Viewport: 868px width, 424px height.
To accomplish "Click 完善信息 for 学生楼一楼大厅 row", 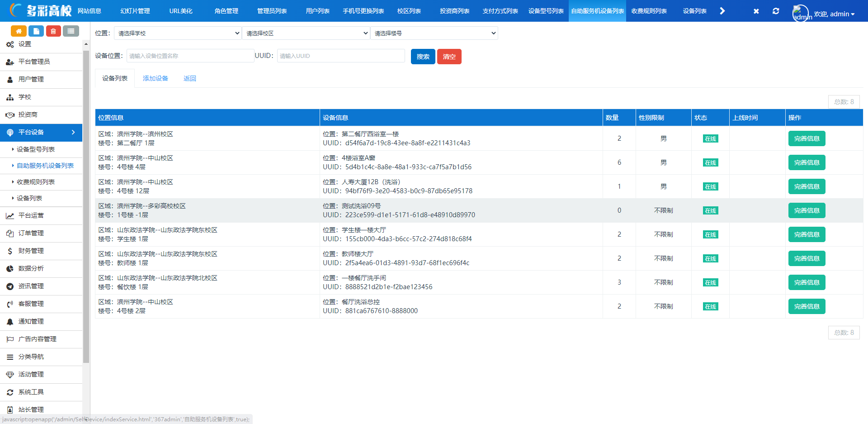I will coord(807,234).
